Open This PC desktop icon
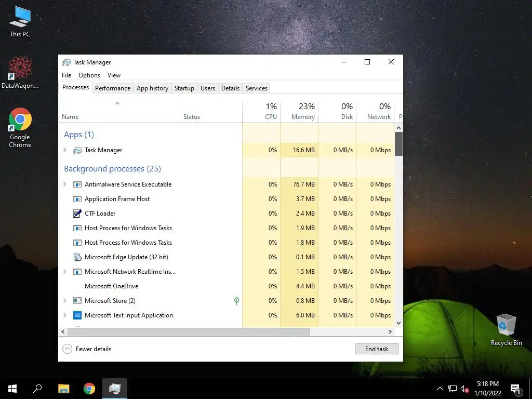The width and height of the screenshot is (532, 399). [20, 22]
